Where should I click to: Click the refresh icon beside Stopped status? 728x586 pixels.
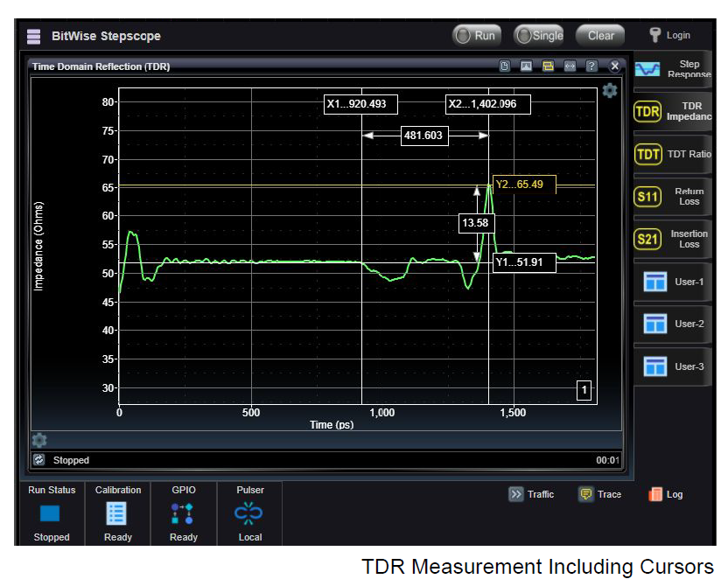point(39,460)
